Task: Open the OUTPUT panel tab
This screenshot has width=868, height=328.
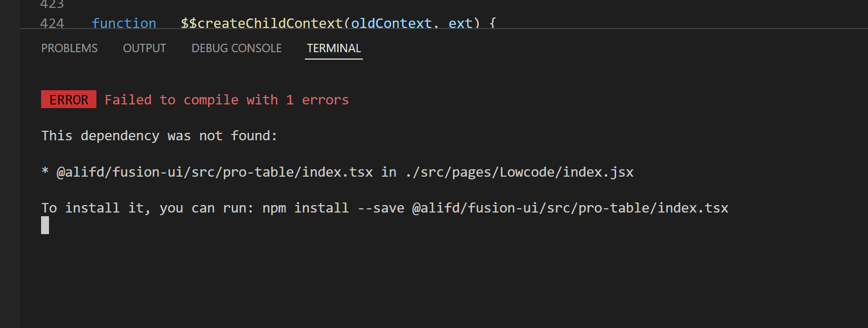Action: tap(144, 48)
